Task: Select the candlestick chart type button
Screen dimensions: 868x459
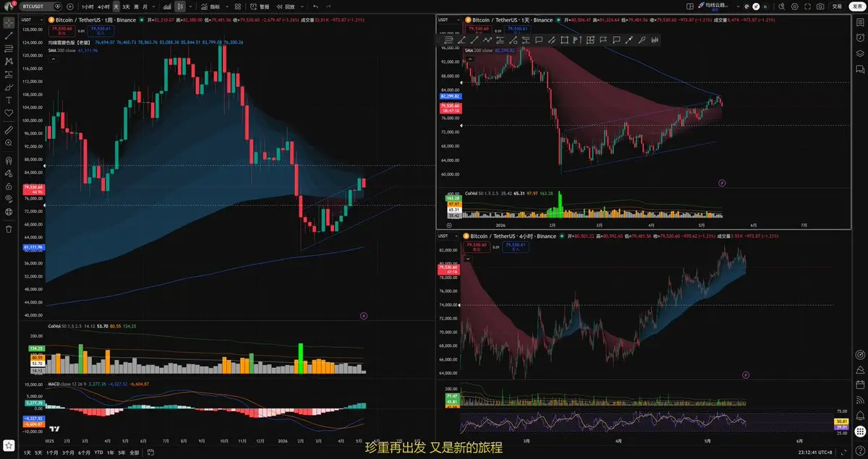Action: (179, 7)
